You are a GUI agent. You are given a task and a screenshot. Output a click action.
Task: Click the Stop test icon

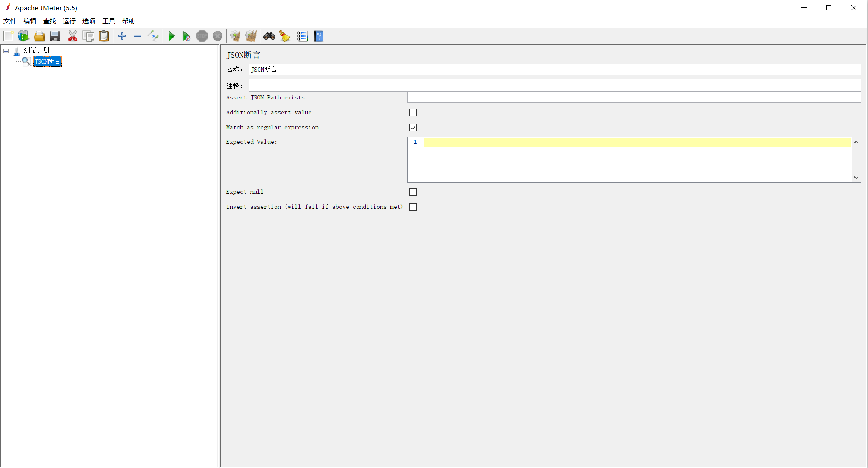coord(202,36)
